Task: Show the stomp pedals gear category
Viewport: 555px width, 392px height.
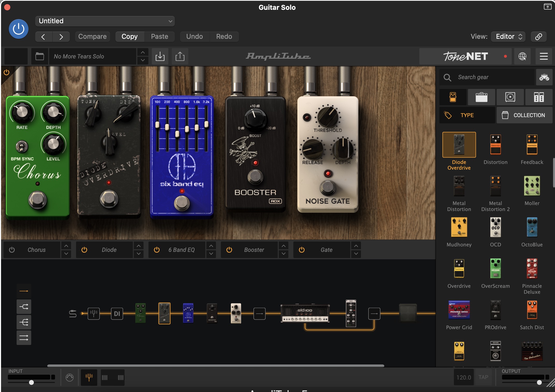Action: pos(453,97)
